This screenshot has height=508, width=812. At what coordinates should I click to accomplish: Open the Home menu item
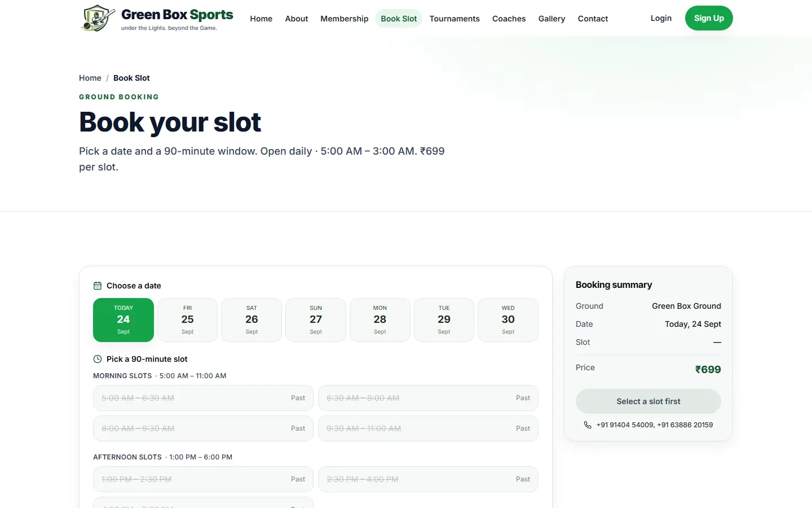[261, 19]
